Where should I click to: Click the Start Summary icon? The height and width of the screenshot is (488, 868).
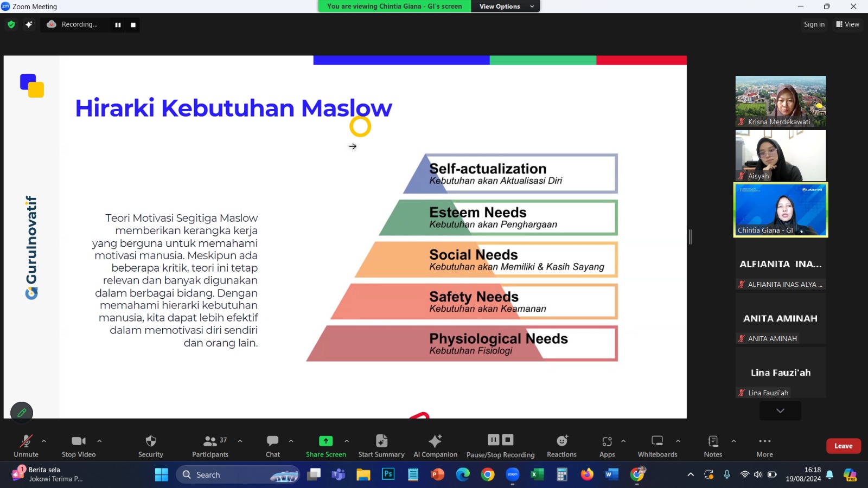381,441
